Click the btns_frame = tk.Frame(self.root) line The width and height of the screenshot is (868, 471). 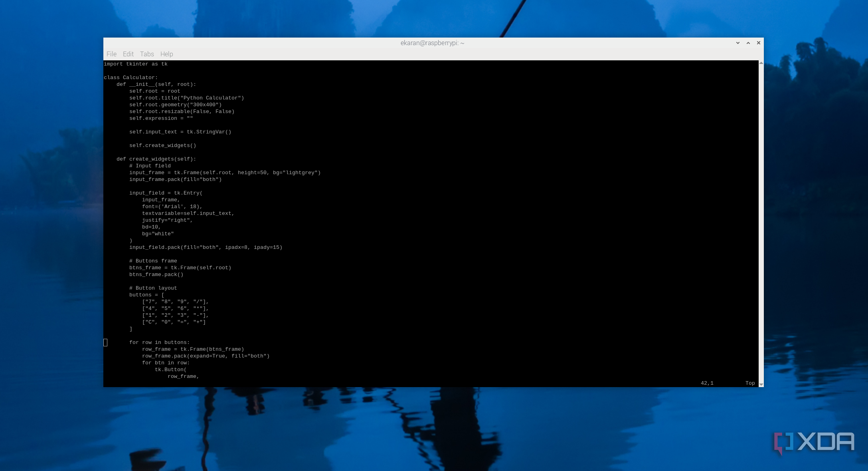pyautogui.click(x=180, y=268)
